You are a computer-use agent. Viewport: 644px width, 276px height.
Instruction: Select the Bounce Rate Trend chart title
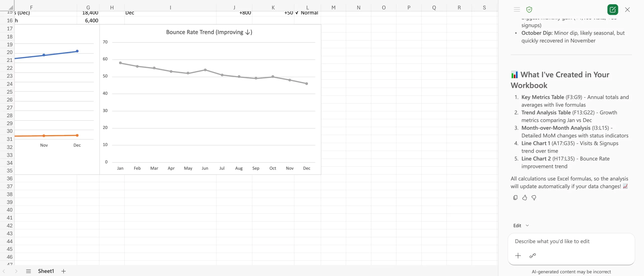[x=209, y=32]
